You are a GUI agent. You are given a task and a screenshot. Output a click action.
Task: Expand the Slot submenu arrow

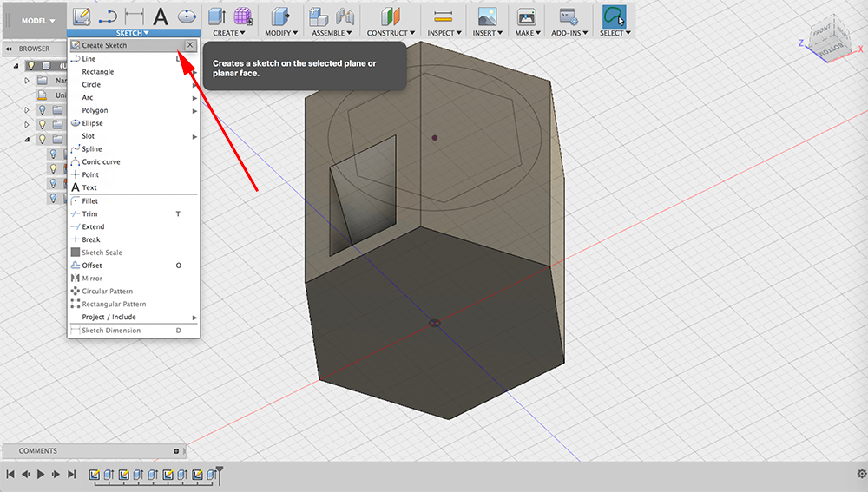194,136
